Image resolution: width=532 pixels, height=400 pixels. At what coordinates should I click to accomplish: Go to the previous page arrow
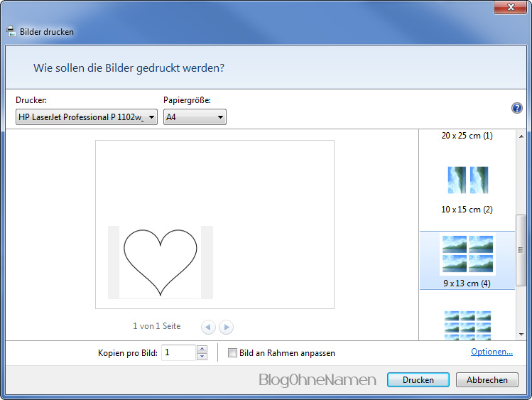click(208, 327)
